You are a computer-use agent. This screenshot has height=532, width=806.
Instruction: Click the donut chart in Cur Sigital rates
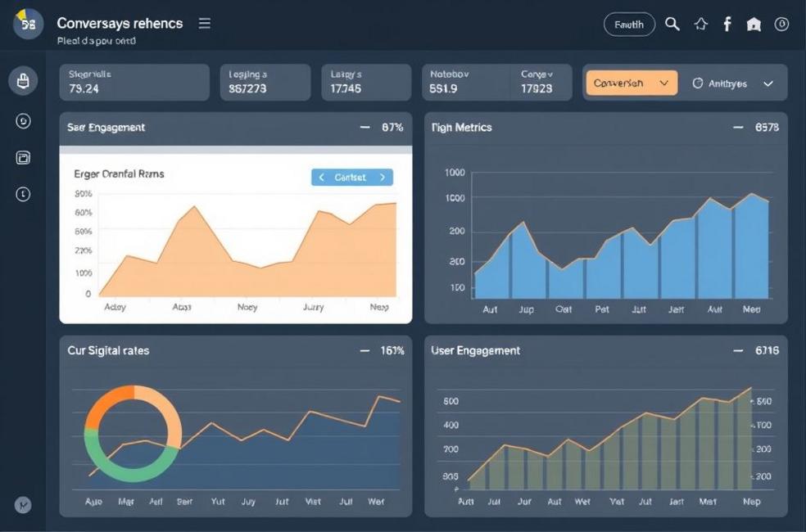[x=133, y=433]
